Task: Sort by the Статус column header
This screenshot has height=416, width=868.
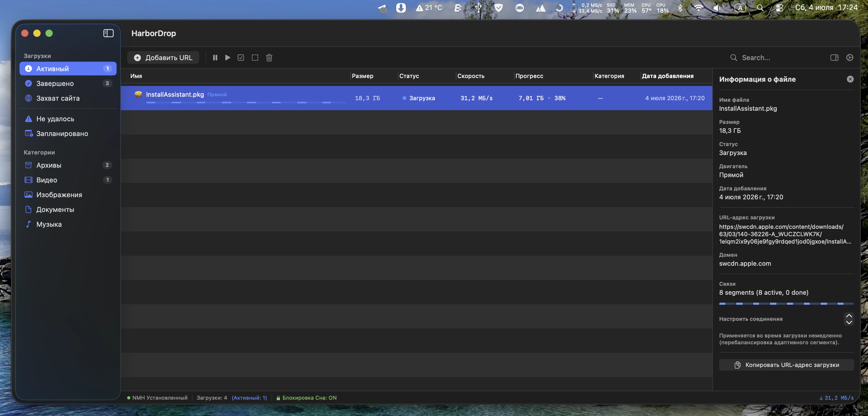Action: click(x=409, y=76)
